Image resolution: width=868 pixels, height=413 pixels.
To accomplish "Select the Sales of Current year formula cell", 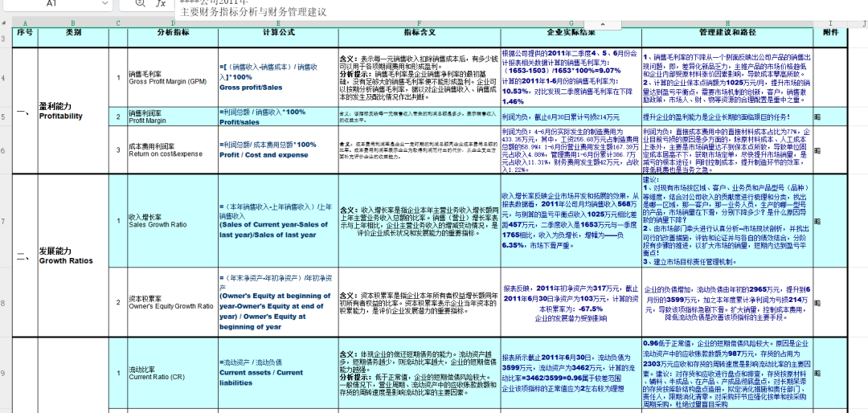I will (278, 221).
